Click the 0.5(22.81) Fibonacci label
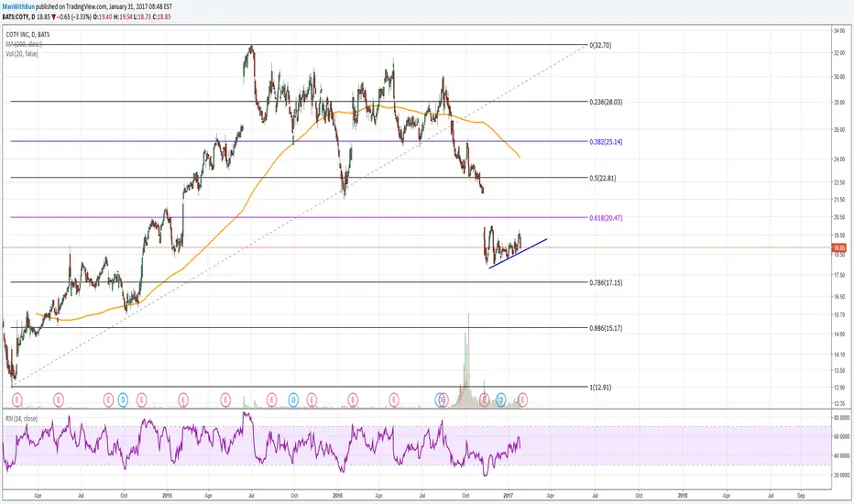 pos(602,178)
